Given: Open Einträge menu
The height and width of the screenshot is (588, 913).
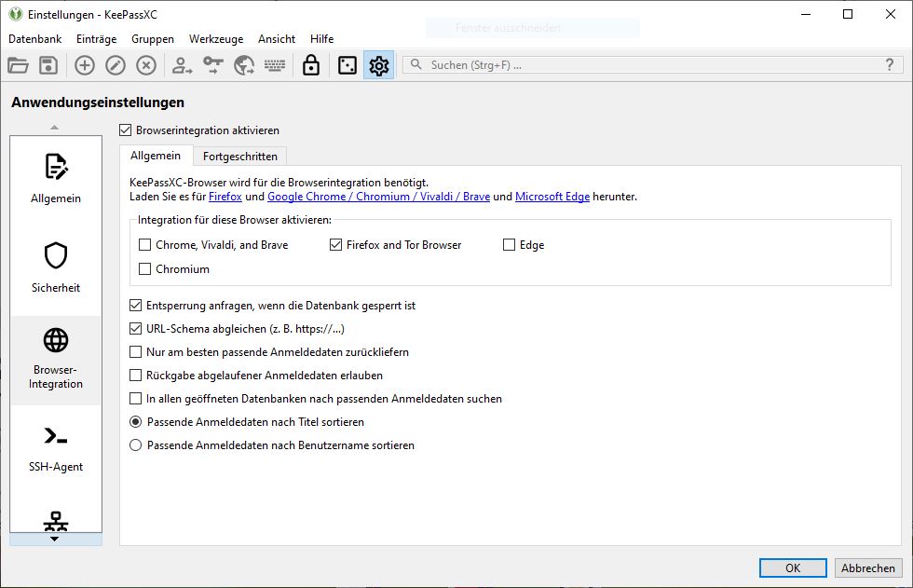Looking at the screenshot, I should (x=97, y=39).
